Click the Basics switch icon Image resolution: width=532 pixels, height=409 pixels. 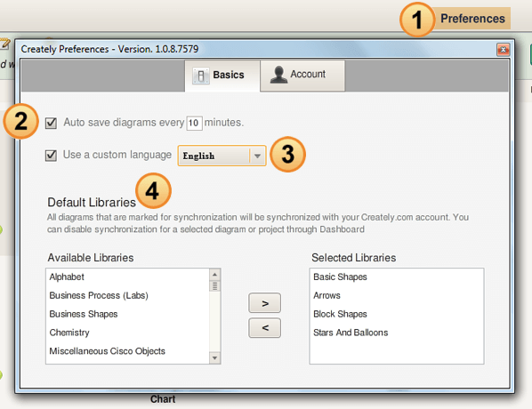pyautogui.click(x=201, y=76)
